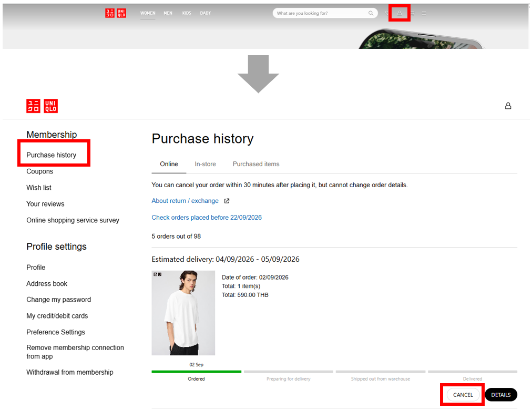Click the white T-shirt product thumbnail
The height and width of the screenshot is (410, 532).
click(183, 313)
